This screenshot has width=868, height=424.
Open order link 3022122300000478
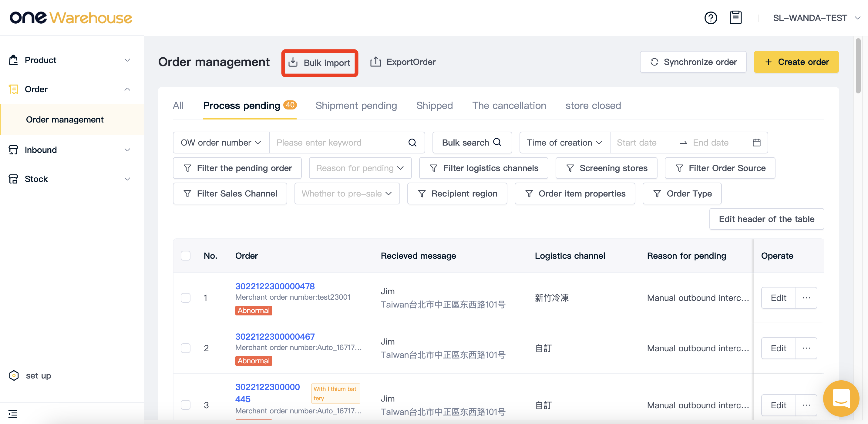[275, 286]
